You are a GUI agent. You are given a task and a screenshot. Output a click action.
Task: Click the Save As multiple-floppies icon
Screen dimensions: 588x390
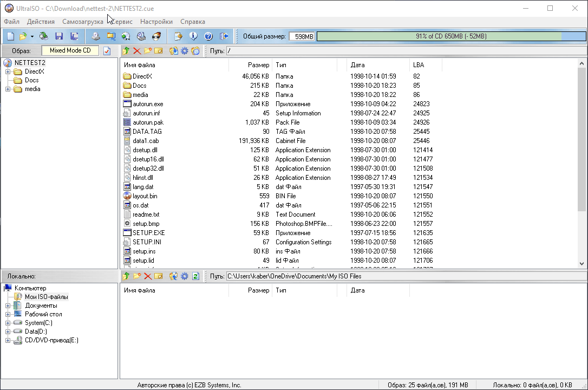[x=74, y=36]
